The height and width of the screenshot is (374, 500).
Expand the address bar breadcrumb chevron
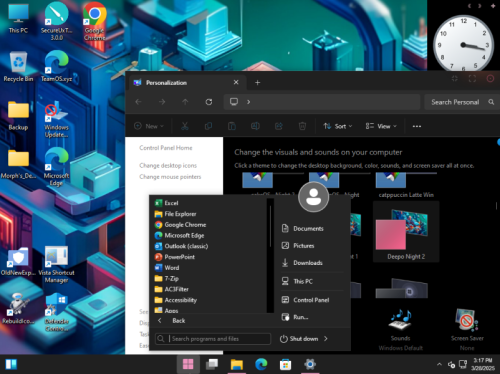point(248,102)
